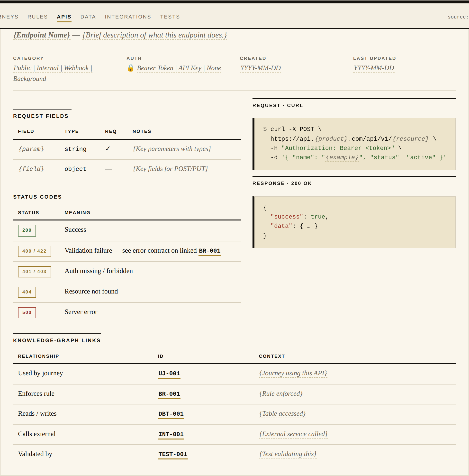Click the Authorization Bearer token header line
469x476 pixels.
[336, 148]
